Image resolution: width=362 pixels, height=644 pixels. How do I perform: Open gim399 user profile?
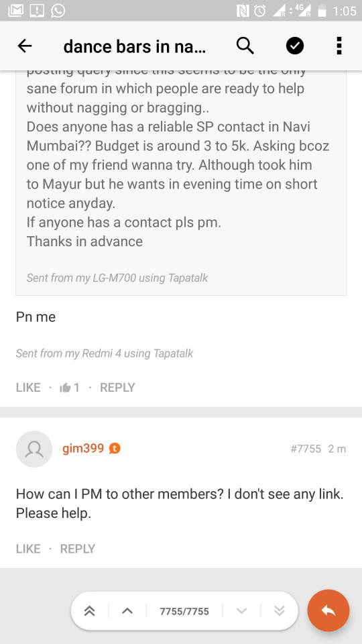(x=83, y=448)
